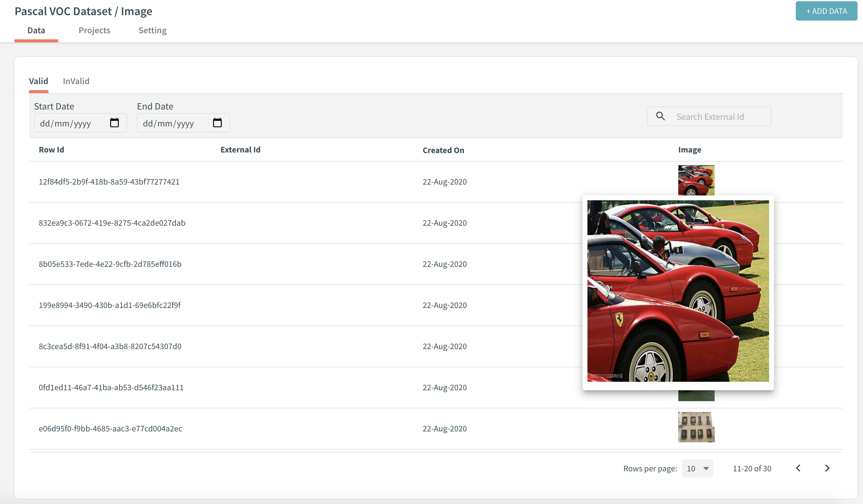Go to next page arrow
The image size is (863, 504).
click(827, 468)
